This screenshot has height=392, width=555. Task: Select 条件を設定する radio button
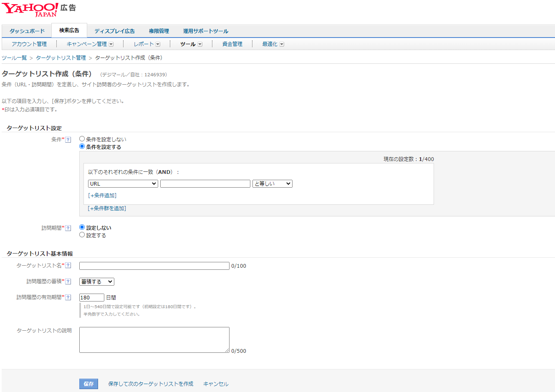(x=82, y=146)
